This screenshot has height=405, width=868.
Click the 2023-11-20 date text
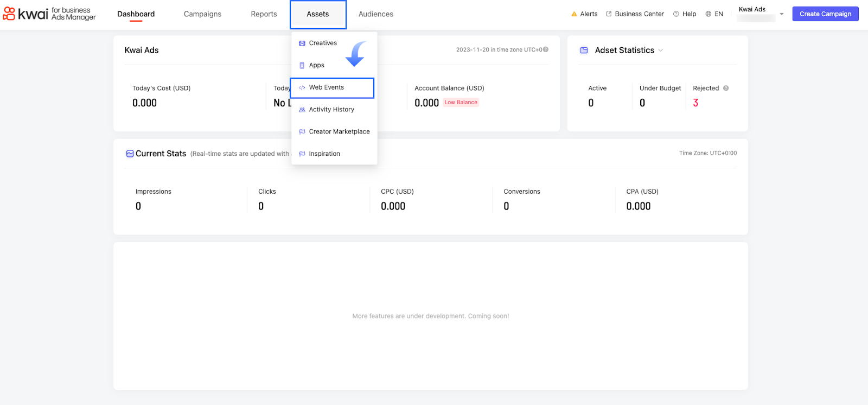pyautogui.click(x=499, y=49)
